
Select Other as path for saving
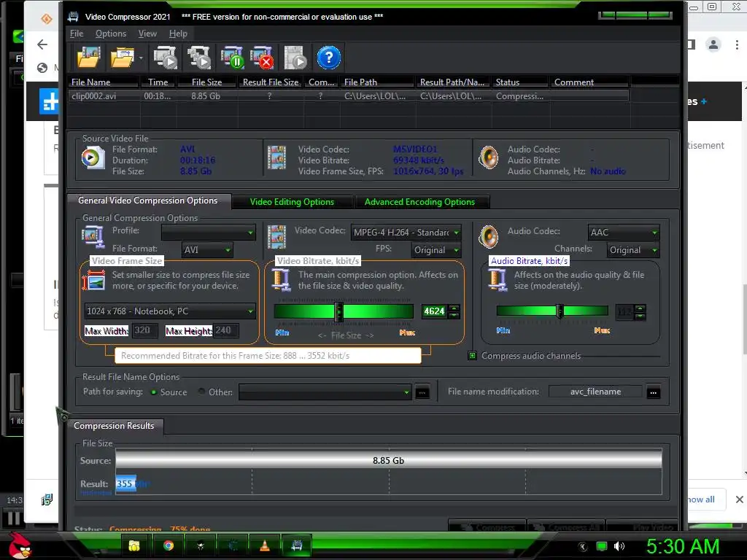(x=201, y=392)
